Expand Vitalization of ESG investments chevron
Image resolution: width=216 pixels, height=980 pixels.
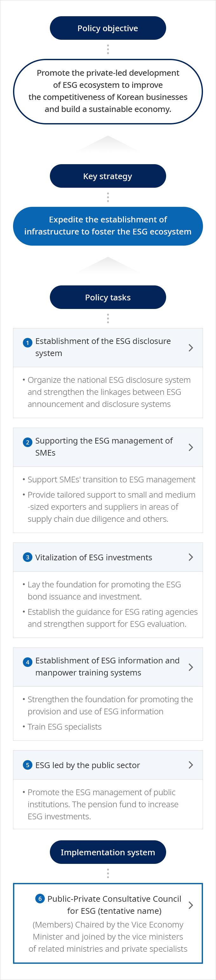(x=191, y=557)
